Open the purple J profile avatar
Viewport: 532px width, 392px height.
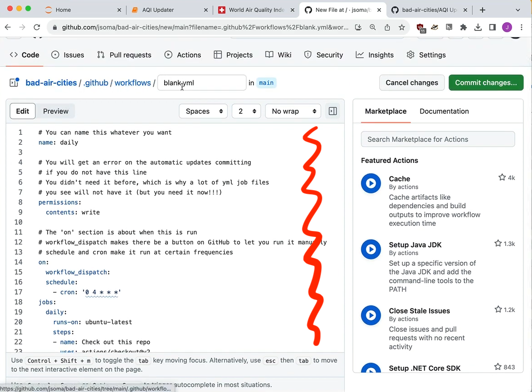click(x=507, y=28)
